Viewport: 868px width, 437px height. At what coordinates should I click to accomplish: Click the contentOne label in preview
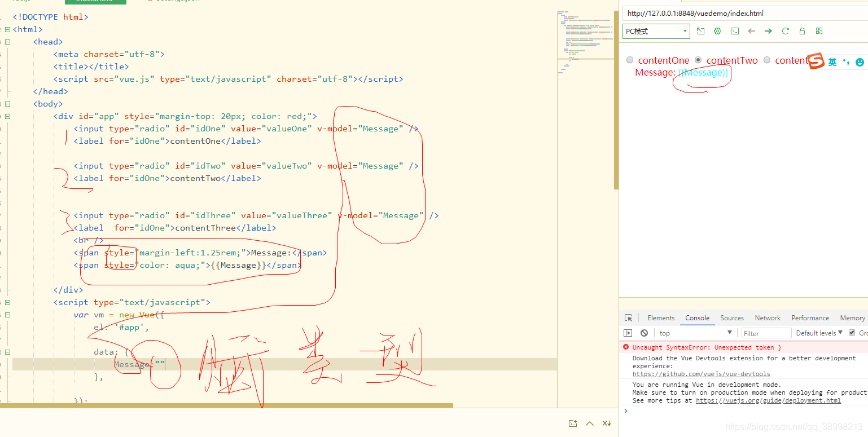[x=664, y=60]
